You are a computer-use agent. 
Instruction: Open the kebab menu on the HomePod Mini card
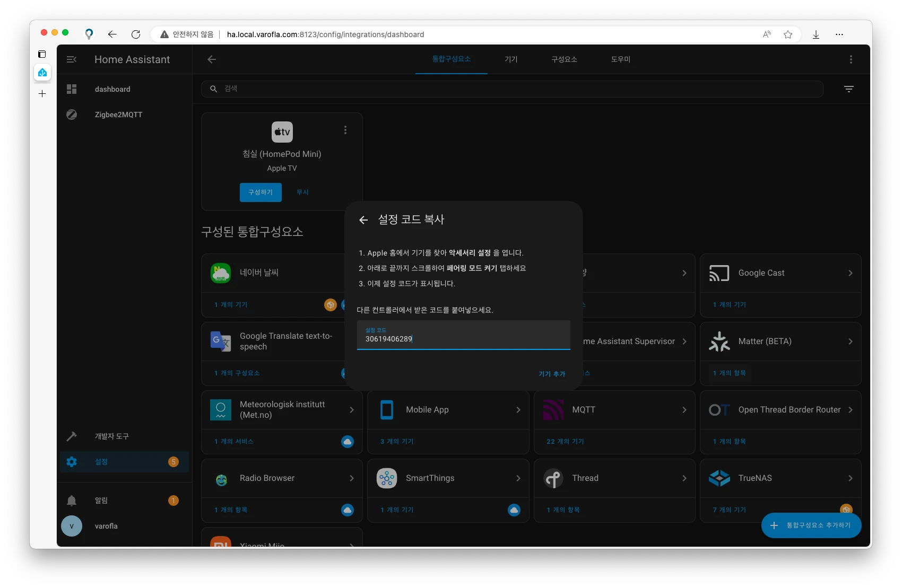coord(345,129)
